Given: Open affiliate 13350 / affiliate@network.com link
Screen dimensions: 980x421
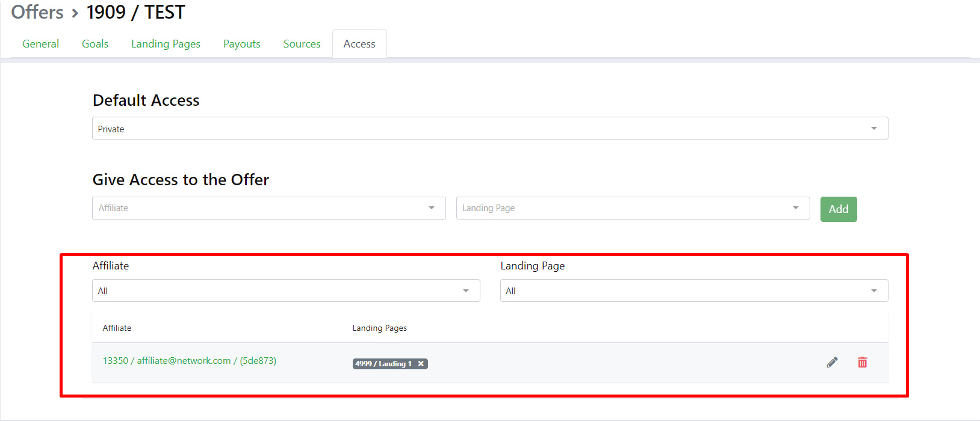Looking at the screenshot, I should click(x=189, y=361).
